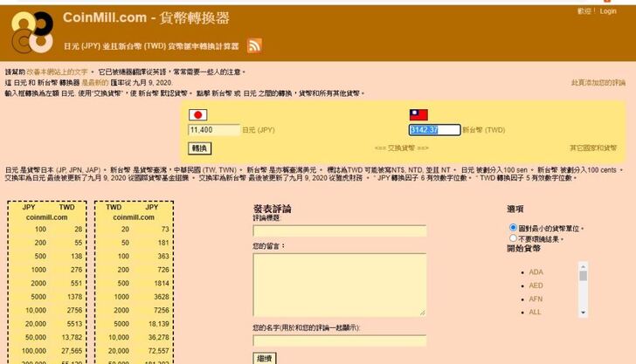
Task: Click the 5000 JPY row showing 1378
Action: pos(47,297)
